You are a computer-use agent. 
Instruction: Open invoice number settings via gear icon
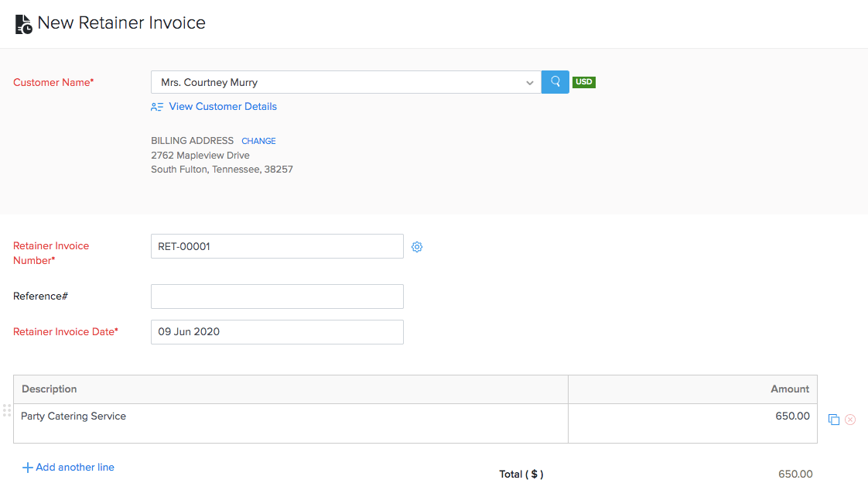point(417,246)
